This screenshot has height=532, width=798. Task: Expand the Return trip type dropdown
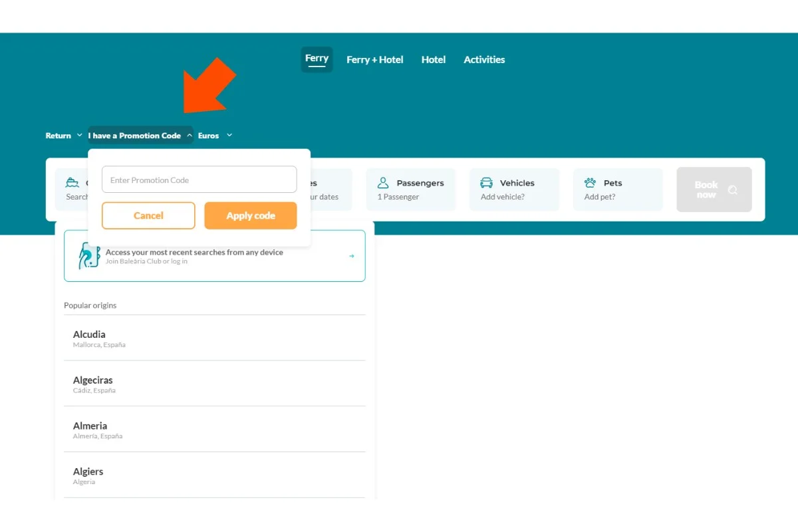click(64, 136)
